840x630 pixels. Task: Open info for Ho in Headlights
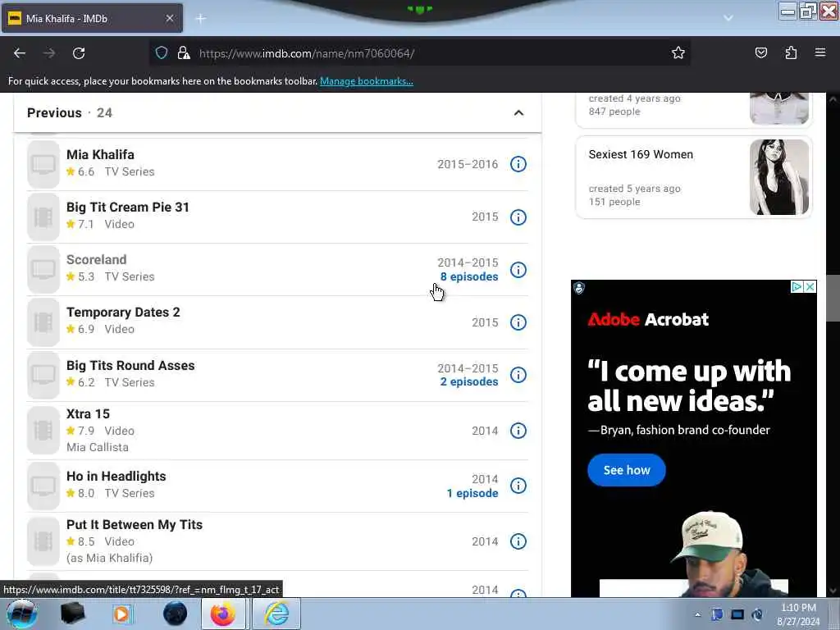518,486
